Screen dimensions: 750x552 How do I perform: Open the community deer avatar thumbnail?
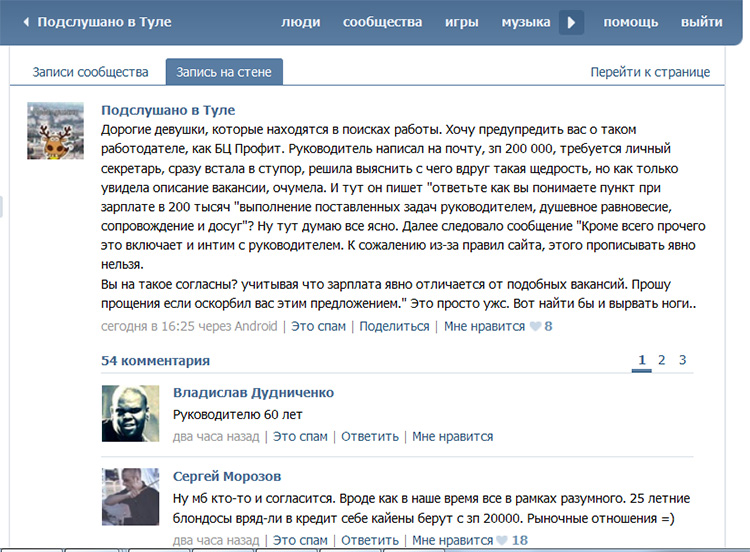tap(55, 131)
